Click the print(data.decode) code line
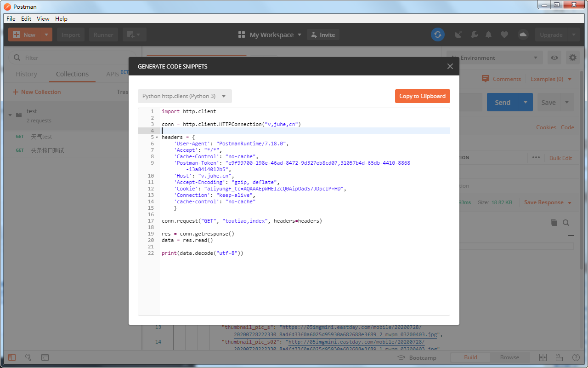The image size is (588, 368). 202,253
